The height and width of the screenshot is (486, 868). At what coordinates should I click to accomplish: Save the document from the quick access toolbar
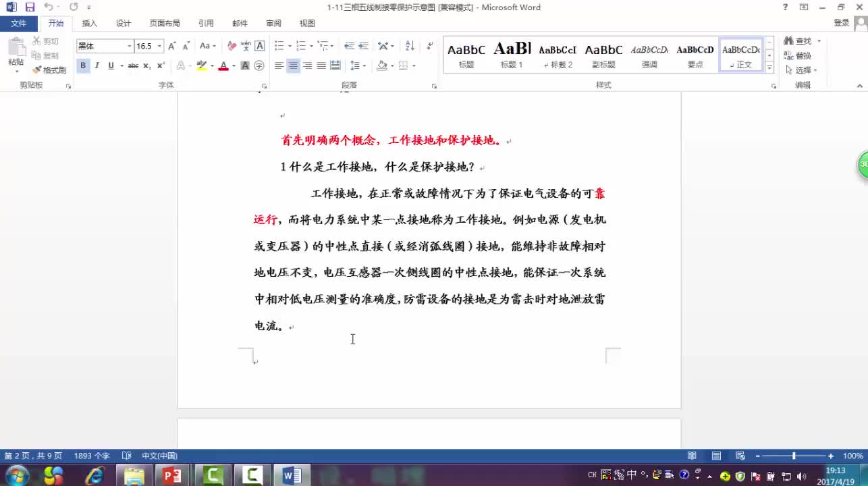point(30,7)
